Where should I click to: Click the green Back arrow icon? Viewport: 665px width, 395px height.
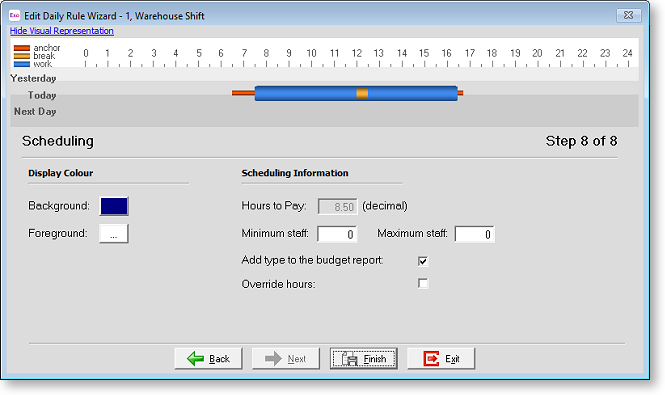(196, 359)
